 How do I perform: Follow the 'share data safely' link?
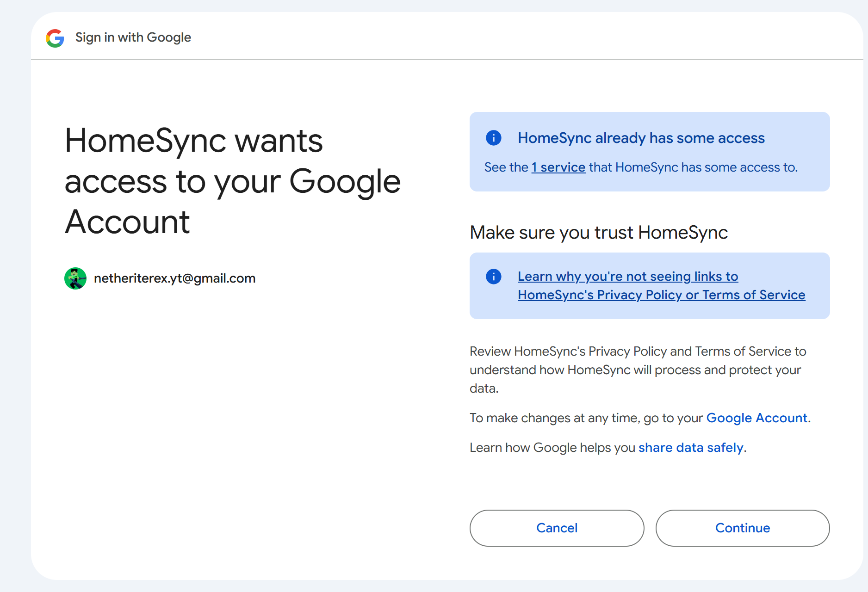click(691, 448)
